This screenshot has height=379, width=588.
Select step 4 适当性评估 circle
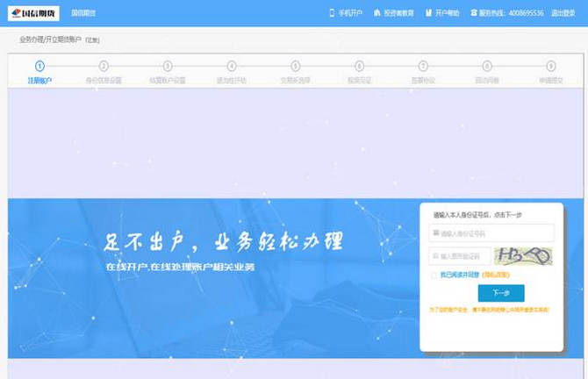[x=232, y=66]
